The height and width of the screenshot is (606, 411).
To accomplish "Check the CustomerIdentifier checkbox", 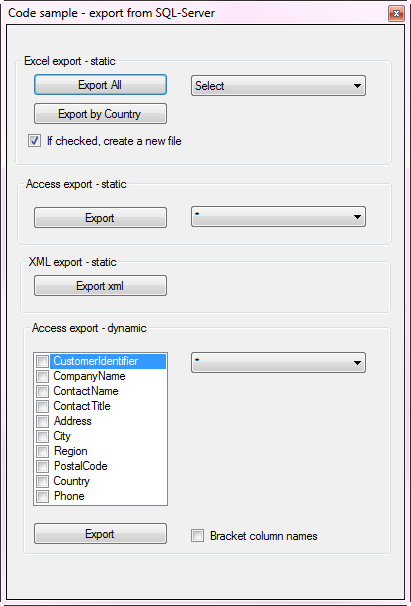I will 43,361.
